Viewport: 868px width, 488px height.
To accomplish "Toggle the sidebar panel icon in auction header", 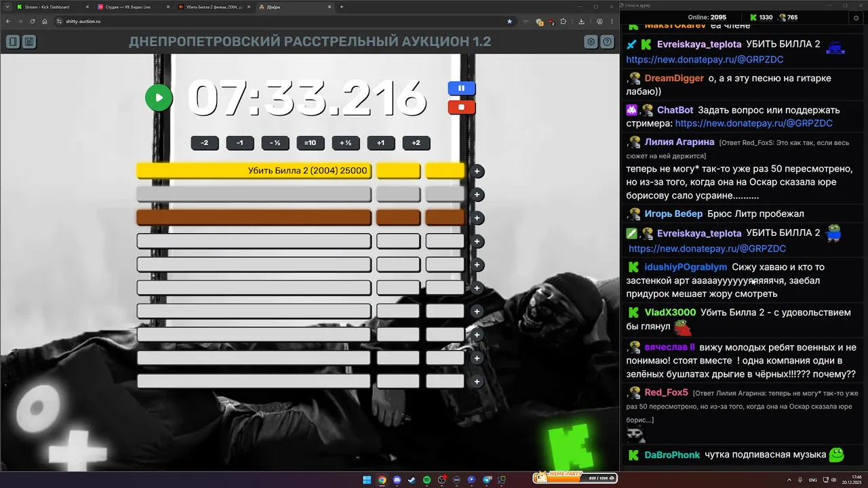I will click(x=13, y=42).
